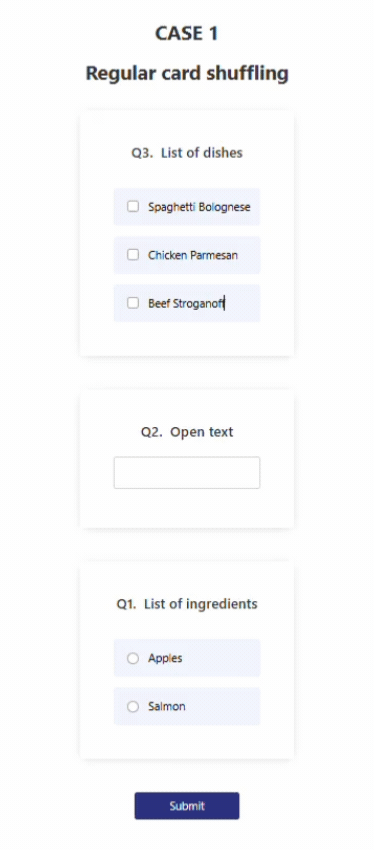Choose the Salmon radio button
The height and width of the screenshot is (850, 374).
click(133, 706)
